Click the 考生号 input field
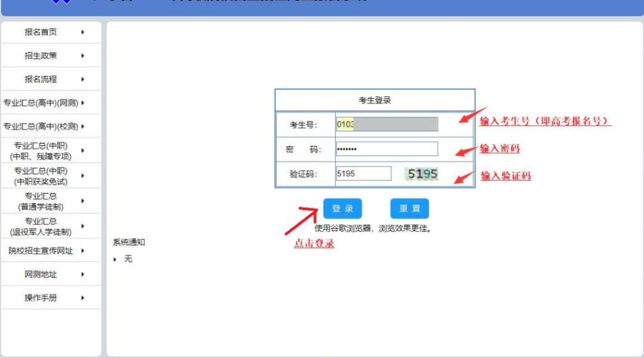This screenshot has width=644, height=358. point(386,124)
